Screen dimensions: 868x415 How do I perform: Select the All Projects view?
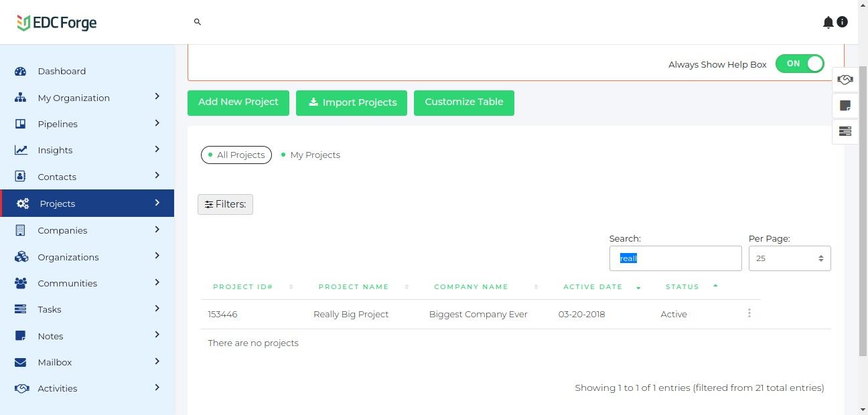point(236,155)
